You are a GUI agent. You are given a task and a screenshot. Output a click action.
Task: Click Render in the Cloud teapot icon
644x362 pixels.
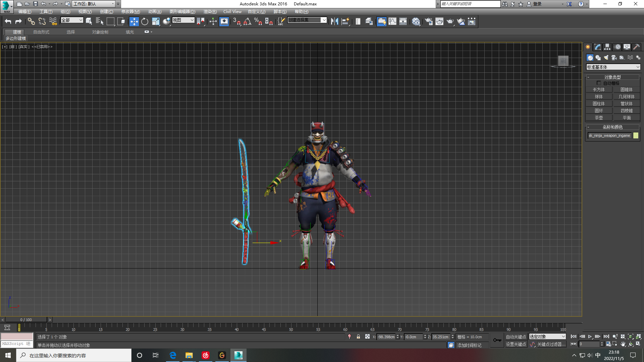click(461, 21)
